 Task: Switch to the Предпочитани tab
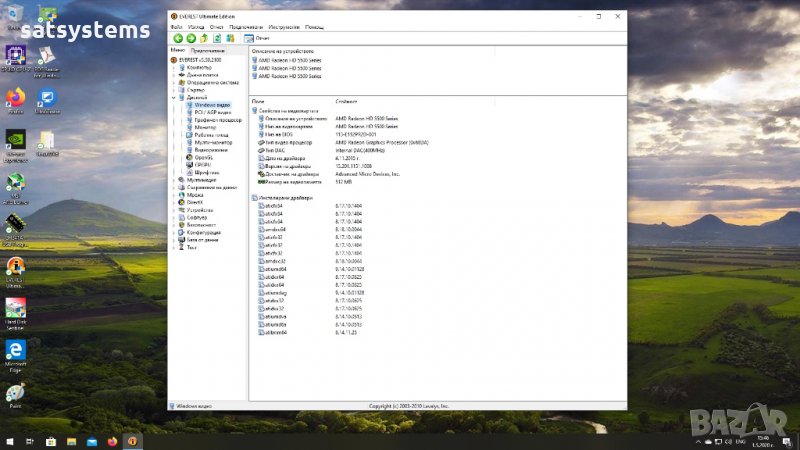pyautogui.click(x=207, y=50)
